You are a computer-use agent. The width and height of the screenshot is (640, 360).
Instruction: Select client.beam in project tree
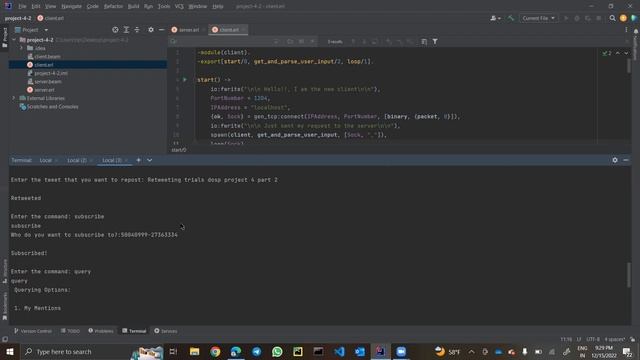47,56
